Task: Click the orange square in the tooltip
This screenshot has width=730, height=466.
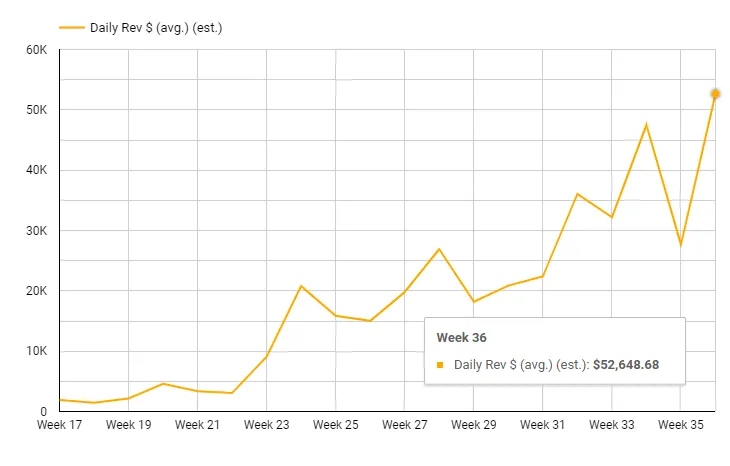Action: 440,365
